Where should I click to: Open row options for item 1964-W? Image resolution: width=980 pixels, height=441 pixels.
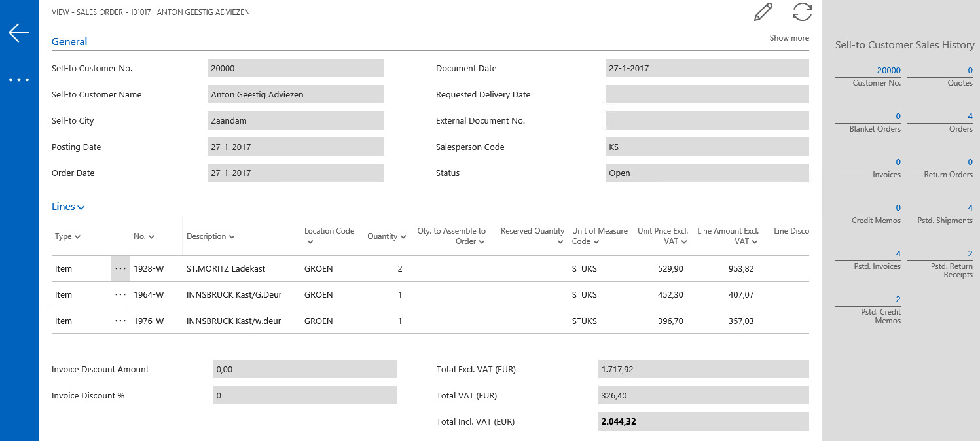point(120,295)
